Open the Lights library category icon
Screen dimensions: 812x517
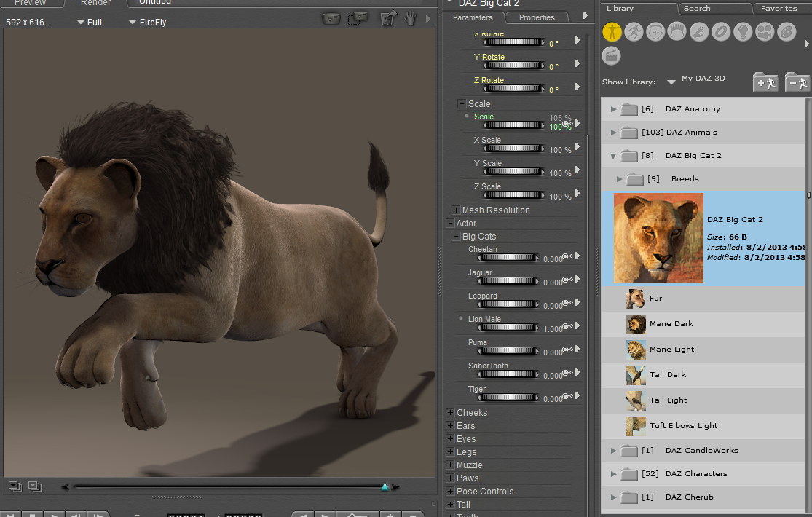point(743,32)
